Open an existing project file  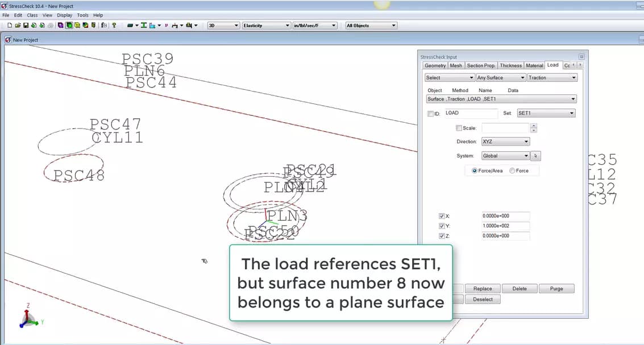click(x=18, y=25)
